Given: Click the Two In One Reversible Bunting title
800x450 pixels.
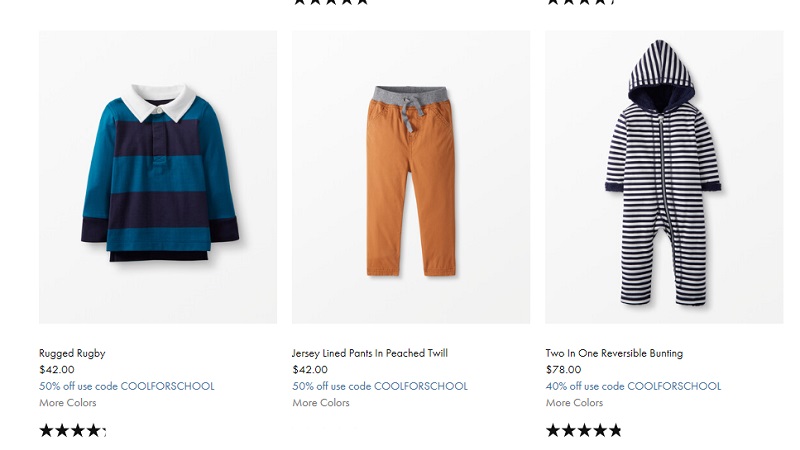Looking at the screenshot, I should (614, 353).
